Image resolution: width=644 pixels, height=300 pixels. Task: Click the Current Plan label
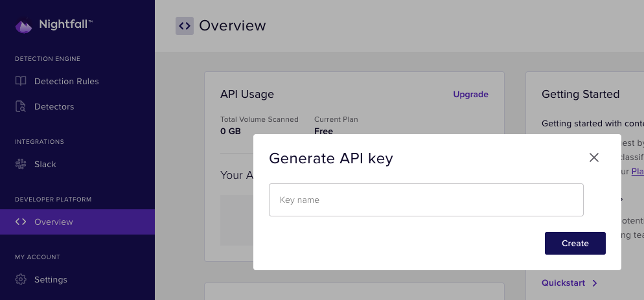[x=336, y=119]
